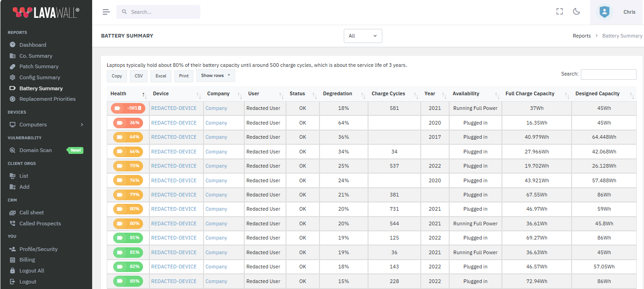The image size is (644, 289).
Task: Open the All filter dropdown
Action: (363, 35)
